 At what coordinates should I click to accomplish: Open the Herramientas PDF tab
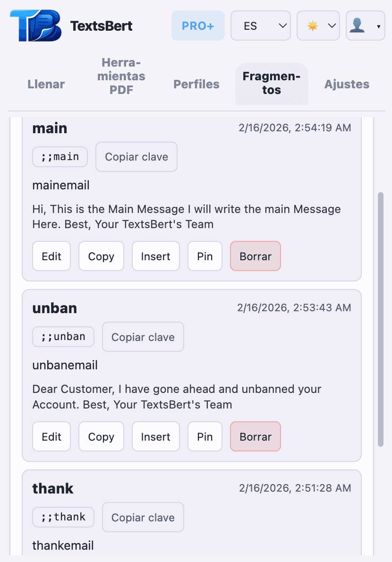[x=121, y=76]
